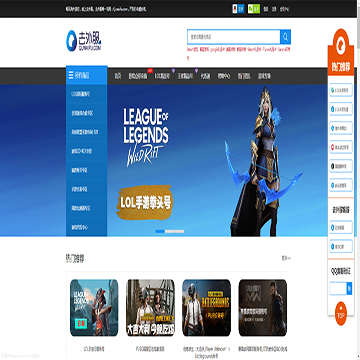
Task: Open the 吉外服 logo homepage link
Action: 84,41
